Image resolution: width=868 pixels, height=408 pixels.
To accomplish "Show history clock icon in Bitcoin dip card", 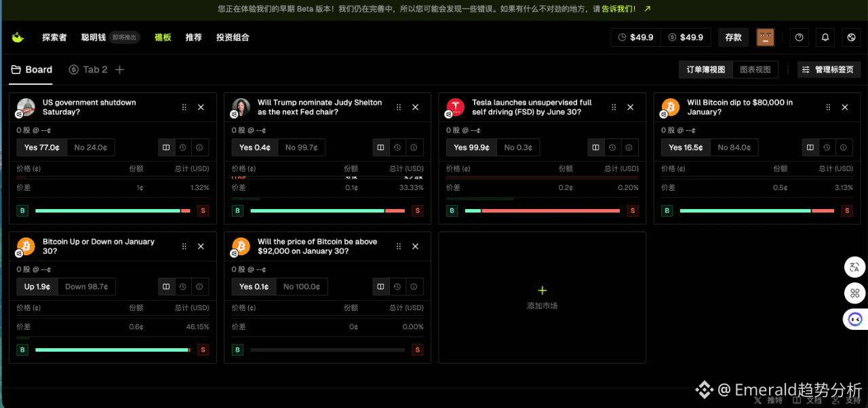I will (827, 147).
